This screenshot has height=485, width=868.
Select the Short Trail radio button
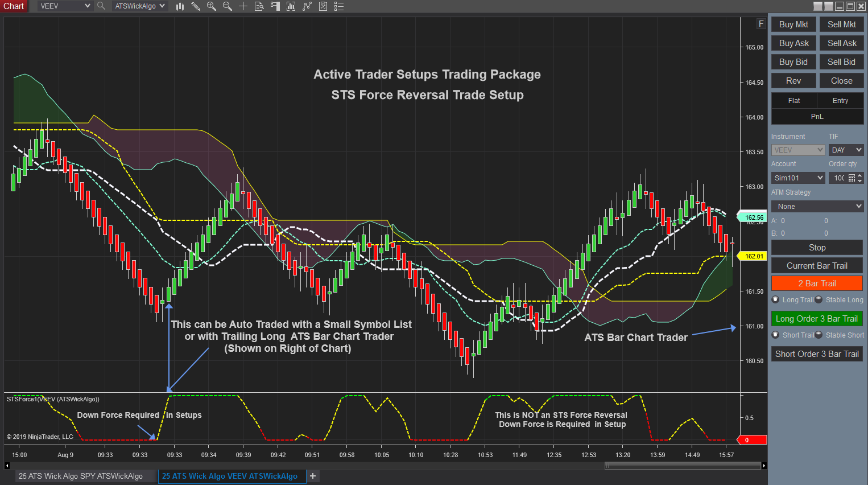click(x=775, y=335)
